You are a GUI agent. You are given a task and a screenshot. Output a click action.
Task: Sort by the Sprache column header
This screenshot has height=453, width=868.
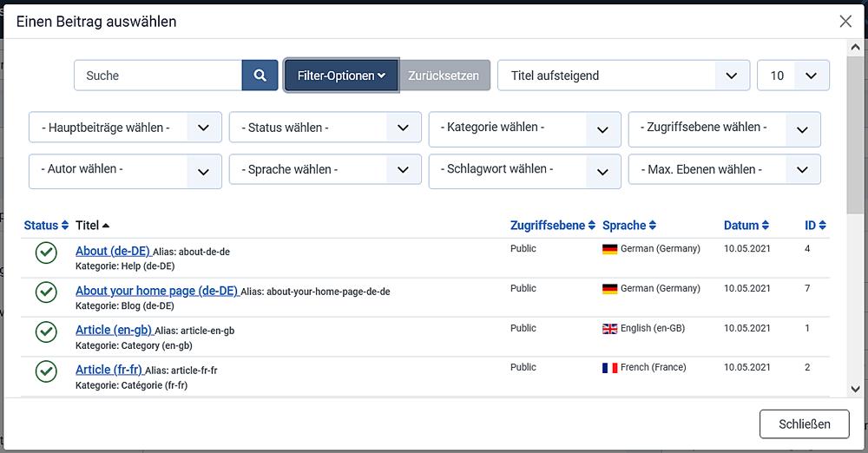629,226
